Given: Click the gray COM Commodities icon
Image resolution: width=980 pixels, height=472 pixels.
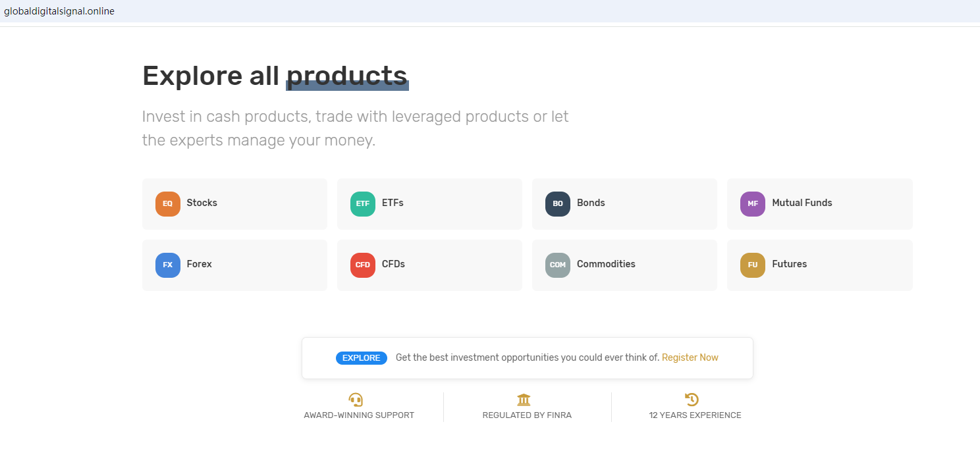Looking at the screenshot, I should tap(557, 265).
